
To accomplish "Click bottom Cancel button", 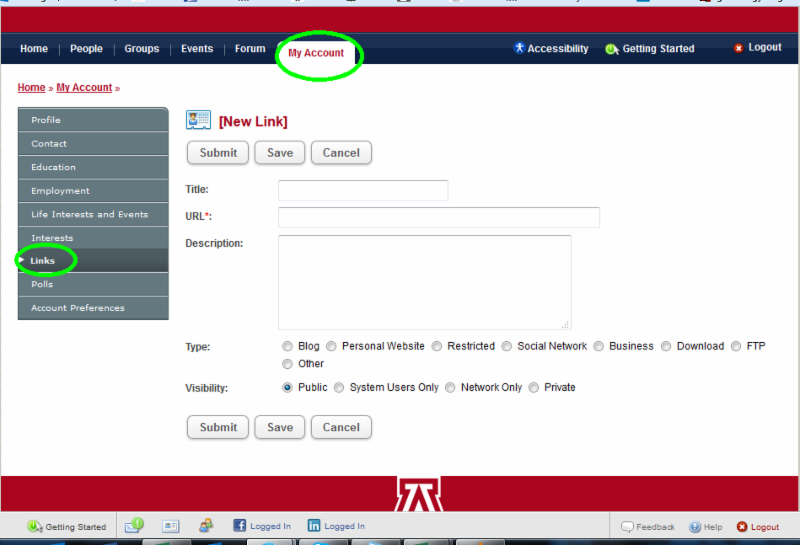I will 341,427.
